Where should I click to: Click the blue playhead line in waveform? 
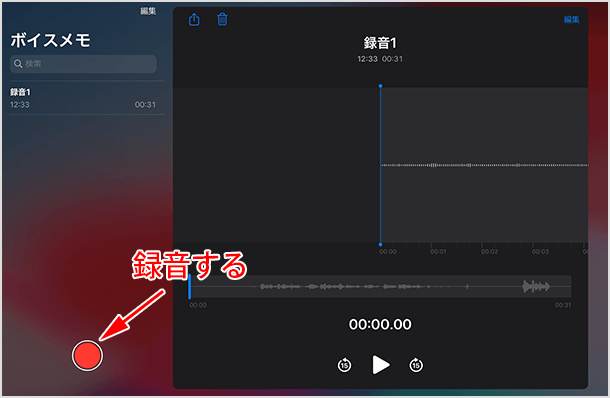[380, 165]
